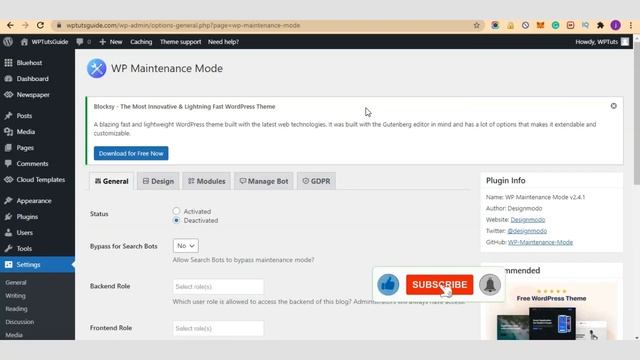Bookmark the page with the star icon
This screenshot has width=640, height=360.
tap(476, 25)
